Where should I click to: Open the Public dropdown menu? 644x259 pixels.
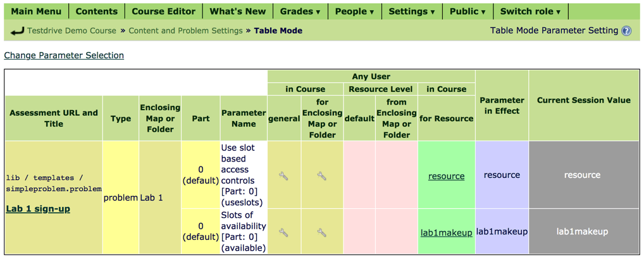(468, 11)
